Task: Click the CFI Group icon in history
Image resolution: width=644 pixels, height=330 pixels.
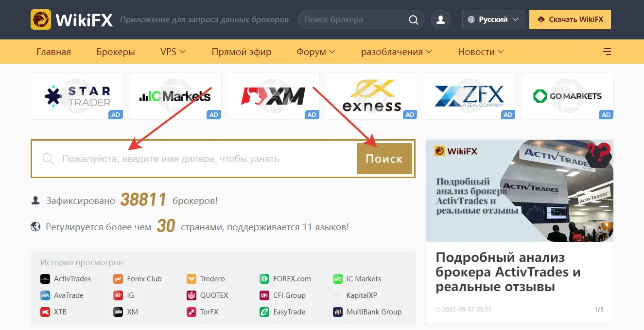Action: click(x=264, y=295)
